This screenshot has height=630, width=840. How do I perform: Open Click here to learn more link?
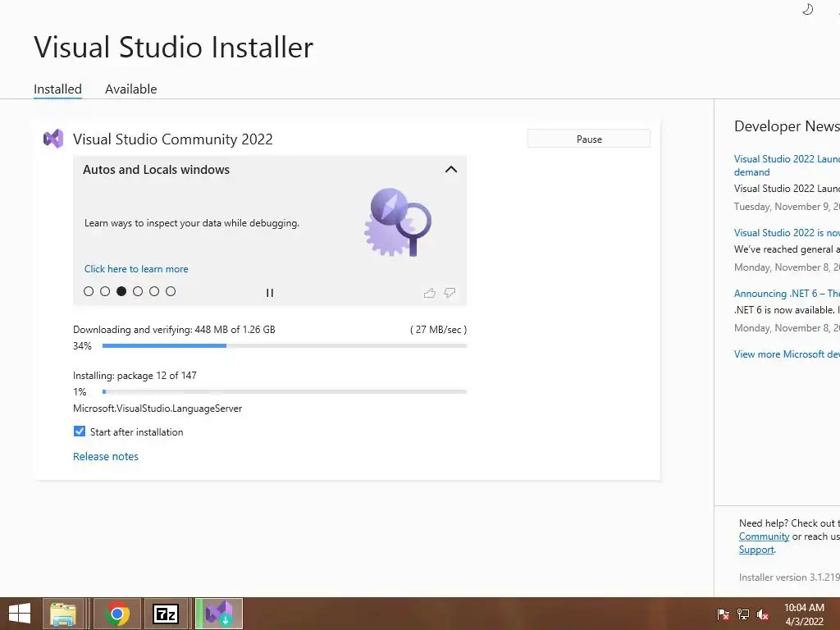[x=136, y=269]
